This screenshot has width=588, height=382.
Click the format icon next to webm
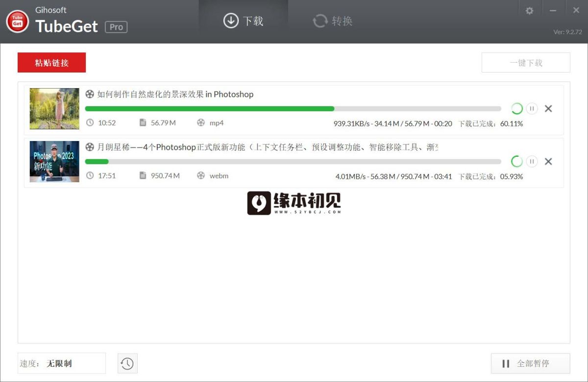tap(201, 175)
